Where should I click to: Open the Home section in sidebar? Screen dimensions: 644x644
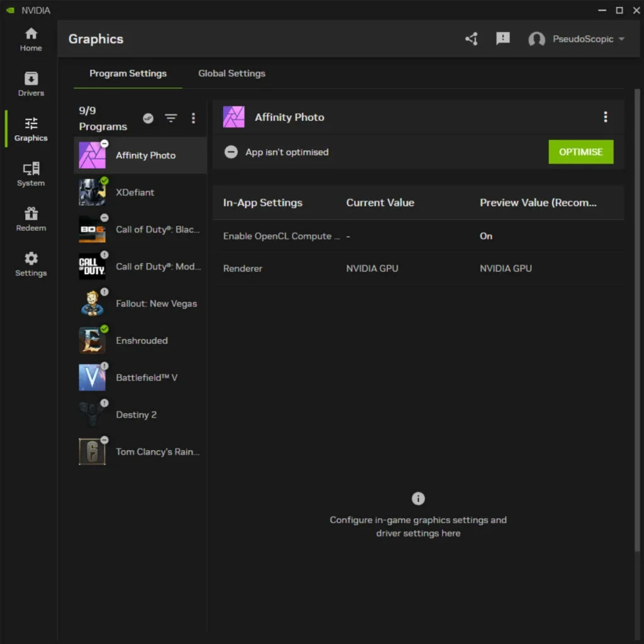(x=31, y=40)
